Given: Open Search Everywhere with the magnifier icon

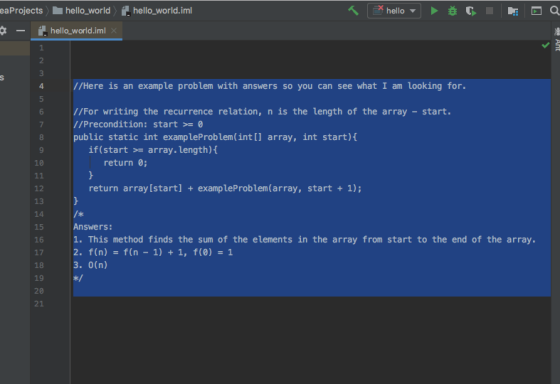Looking at the screenshot, I should (x=555, y=11).
